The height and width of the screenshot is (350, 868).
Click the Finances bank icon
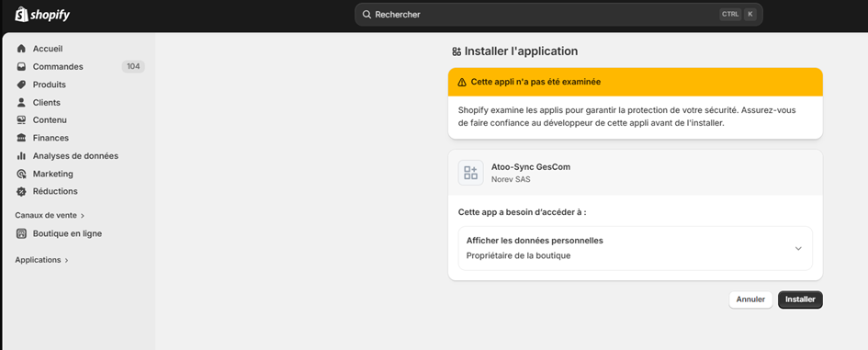tap(22, 138)
